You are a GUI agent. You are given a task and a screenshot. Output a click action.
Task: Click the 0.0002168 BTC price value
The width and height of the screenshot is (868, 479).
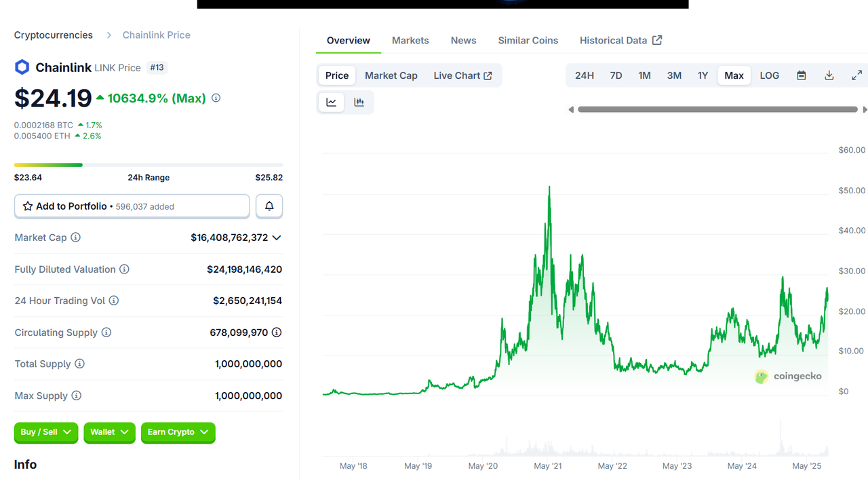44,125
